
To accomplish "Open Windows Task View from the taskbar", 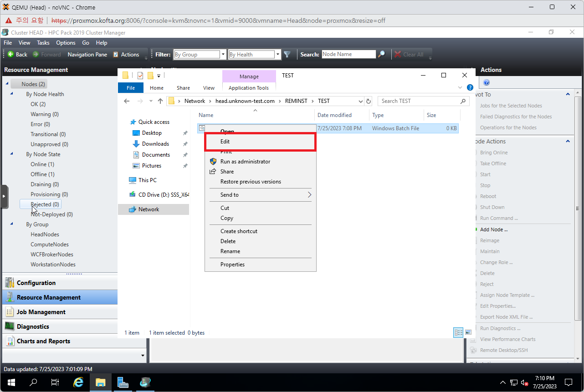I will (55, 382).
